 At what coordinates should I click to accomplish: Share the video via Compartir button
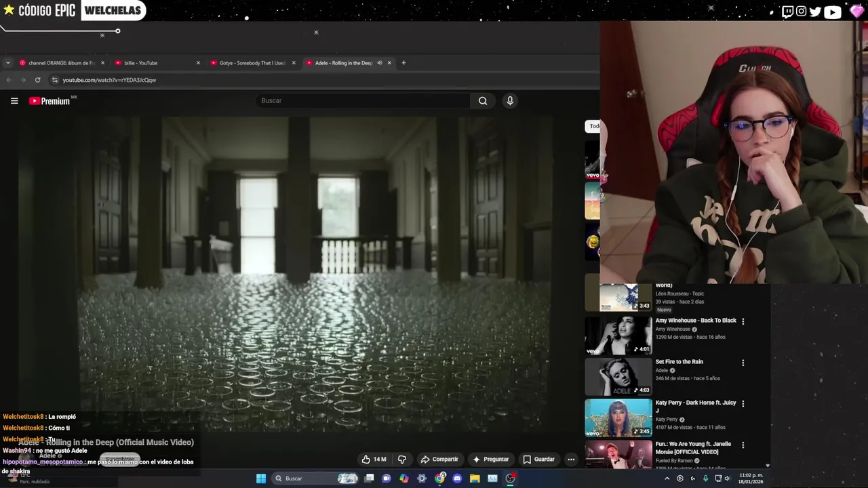(x=439, y=460)
